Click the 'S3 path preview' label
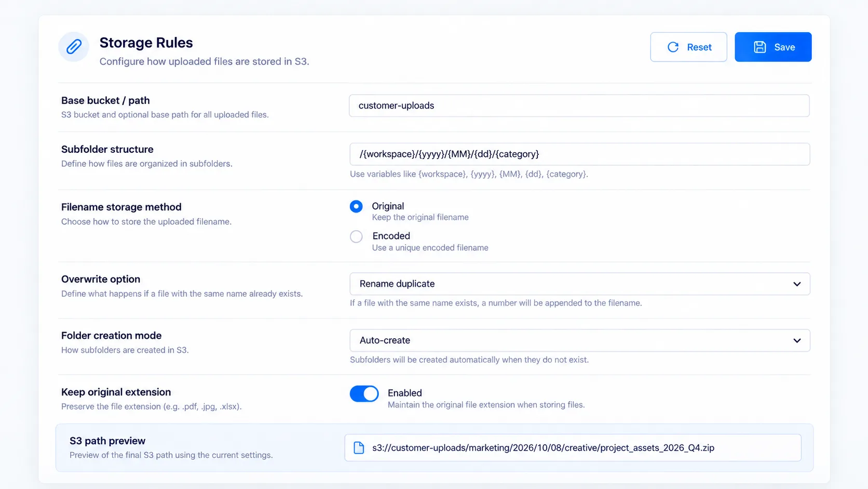Viewport: 868px width, 489px height. [107, 441]
